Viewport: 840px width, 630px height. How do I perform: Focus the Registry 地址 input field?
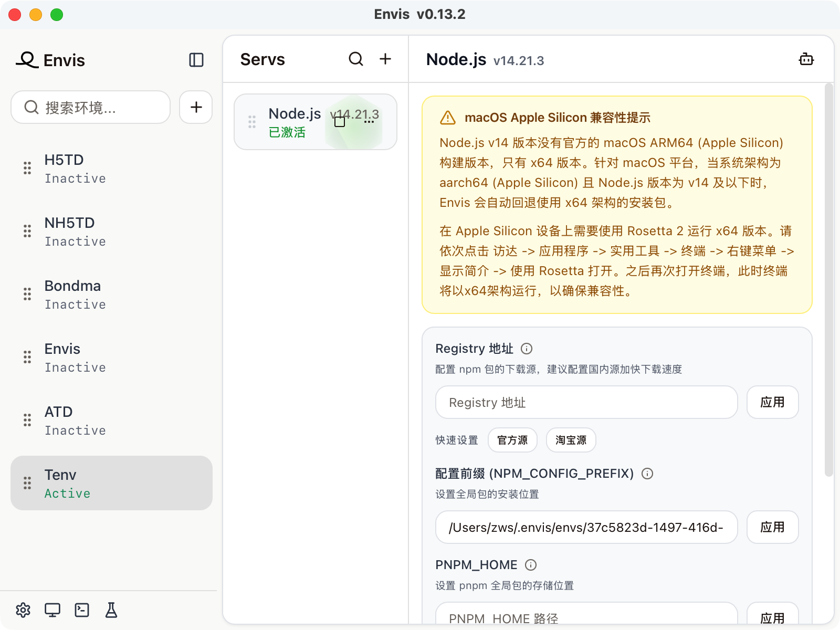(586, 402)
